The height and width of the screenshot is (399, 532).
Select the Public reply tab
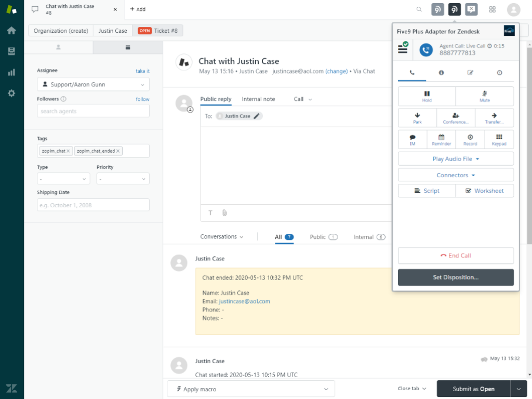pyautogui.click(x=216, y=99)
